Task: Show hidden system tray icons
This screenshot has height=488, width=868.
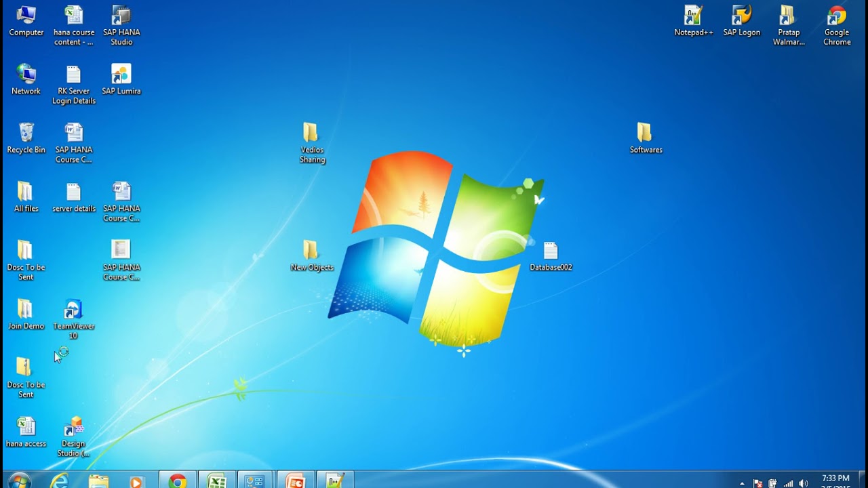Action: click(x=742, y=483)
